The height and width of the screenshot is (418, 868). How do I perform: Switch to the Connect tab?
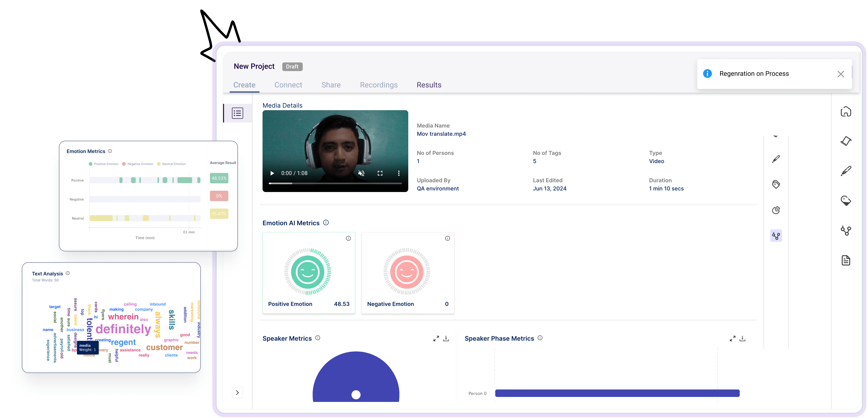point(288,85)
